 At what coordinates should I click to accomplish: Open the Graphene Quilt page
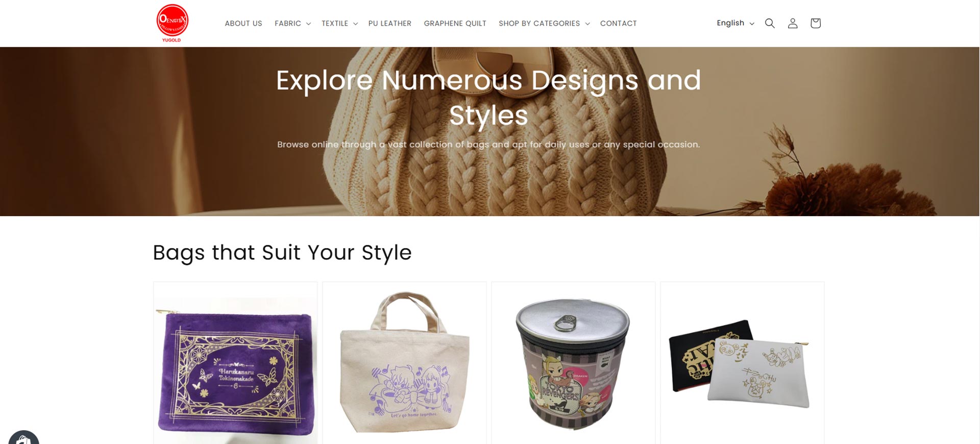455,24
